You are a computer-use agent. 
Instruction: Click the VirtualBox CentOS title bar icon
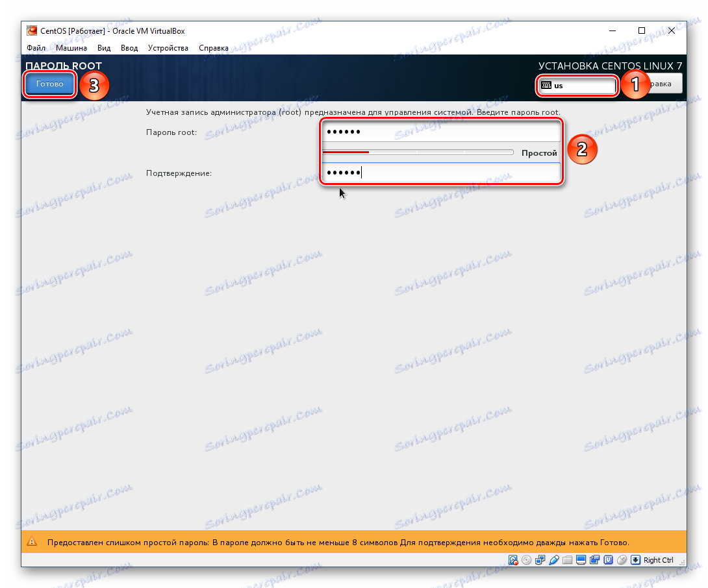coord(32,31)
